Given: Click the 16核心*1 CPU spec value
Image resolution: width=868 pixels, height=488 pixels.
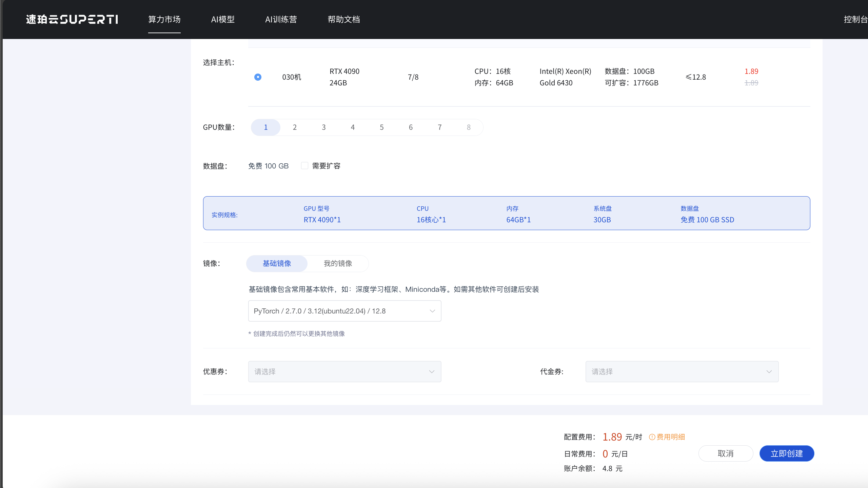Looking at the screenshot, I should 431,220.
